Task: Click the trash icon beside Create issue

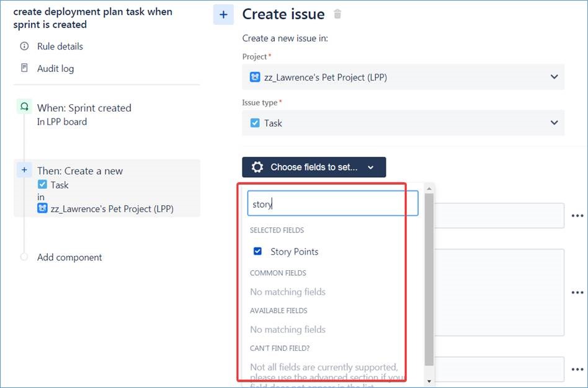Action: [337, 14]
